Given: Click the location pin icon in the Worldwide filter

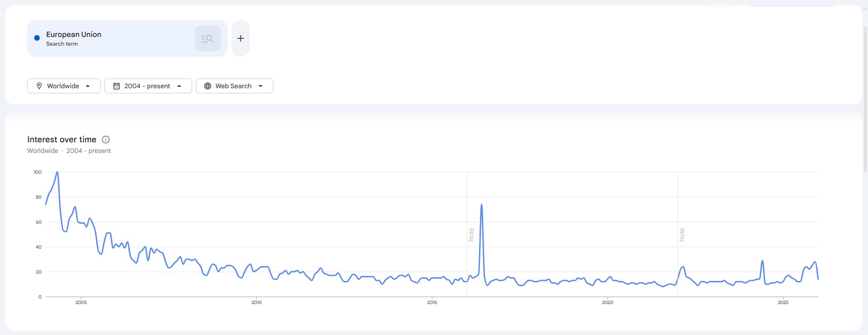Looking at the screenshot, I should 39,86.
